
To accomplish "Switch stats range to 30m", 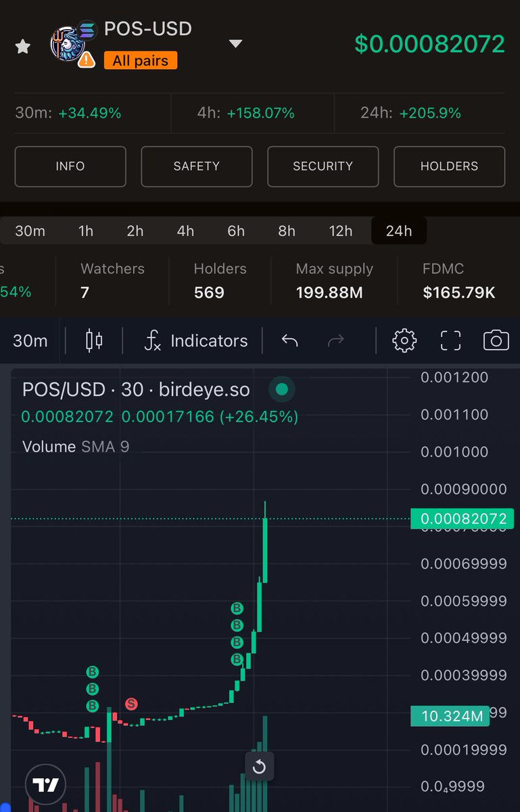I will 30,231.
